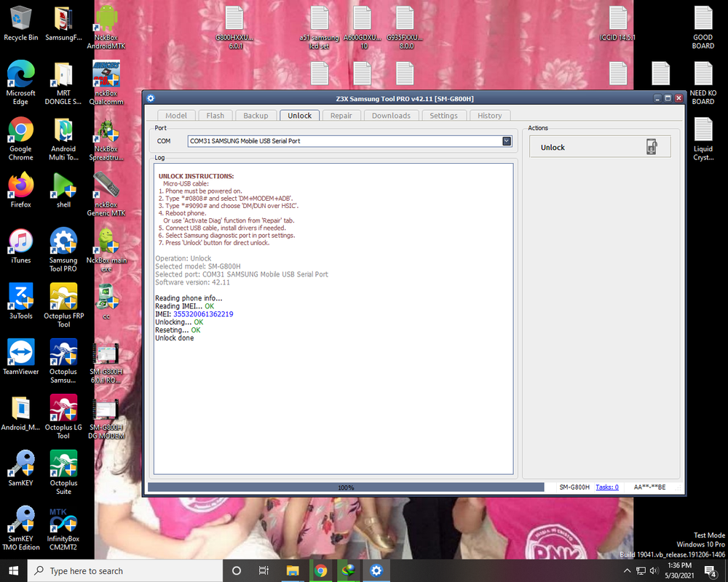Click the Unlock action button
Image resolution: width=728 pixels, height=582 pixels.
point(600,147)
